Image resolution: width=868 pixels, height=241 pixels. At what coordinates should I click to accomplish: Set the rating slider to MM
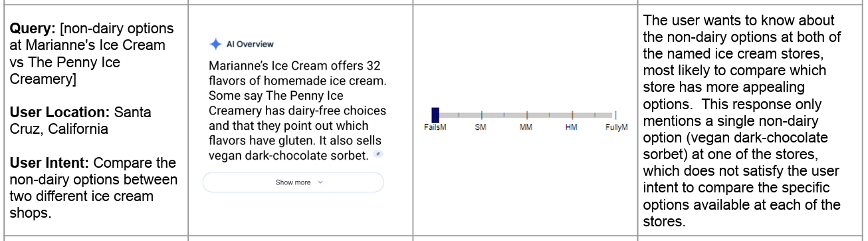[526, 115]
